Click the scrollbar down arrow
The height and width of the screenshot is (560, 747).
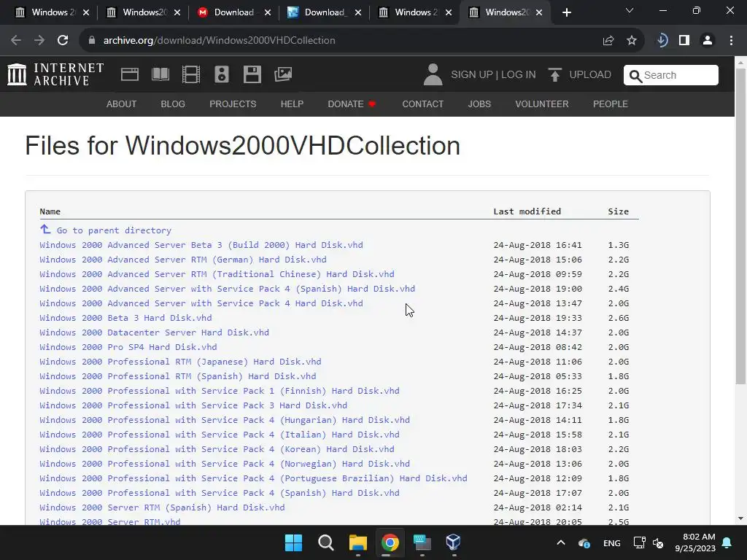(740, 518)
